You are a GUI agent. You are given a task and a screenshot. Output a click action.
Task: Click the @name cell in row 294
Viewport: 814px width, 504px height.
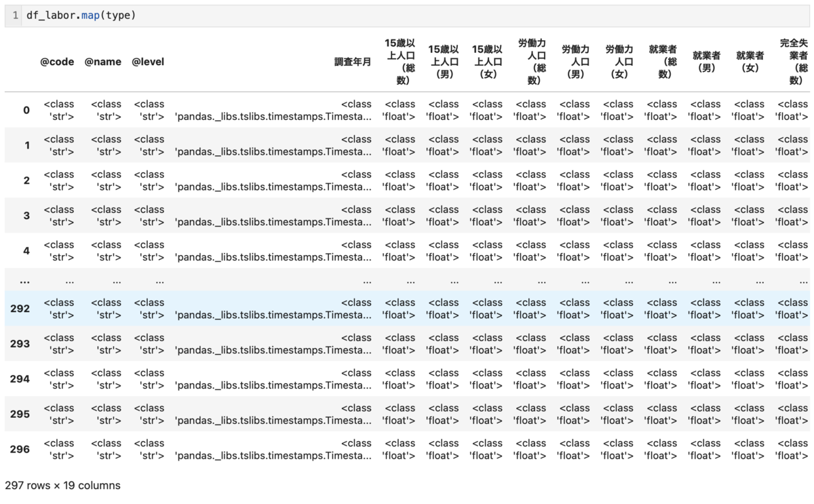point(106,379)
